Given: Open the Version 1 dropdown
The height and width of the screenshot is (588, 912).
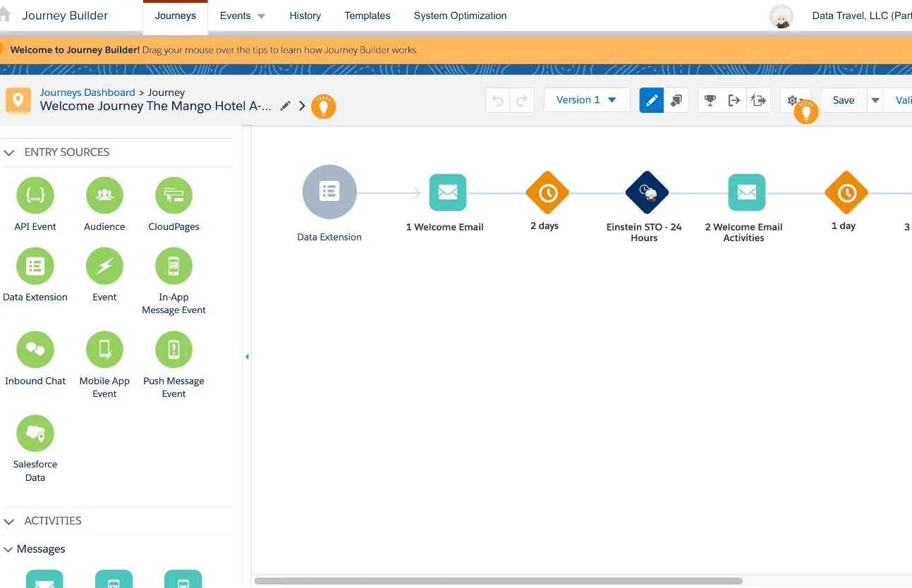Looking at the screenshot, I should point(587,100).
